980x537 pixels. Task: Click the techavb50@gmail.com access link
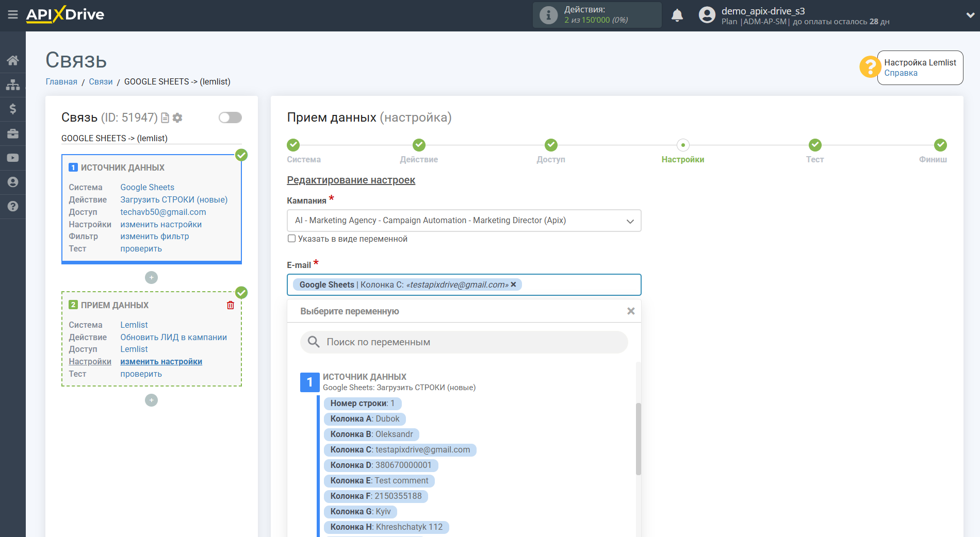[163, 212]
